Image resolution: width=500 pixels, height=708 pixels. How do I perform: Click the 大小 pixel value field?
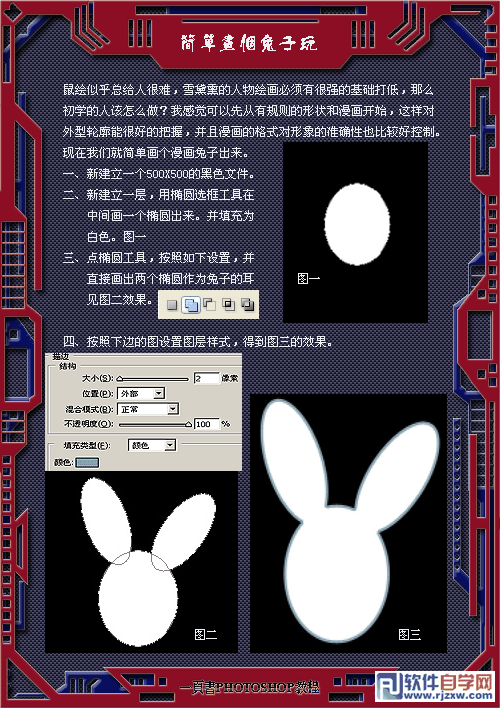coord(206,378)
